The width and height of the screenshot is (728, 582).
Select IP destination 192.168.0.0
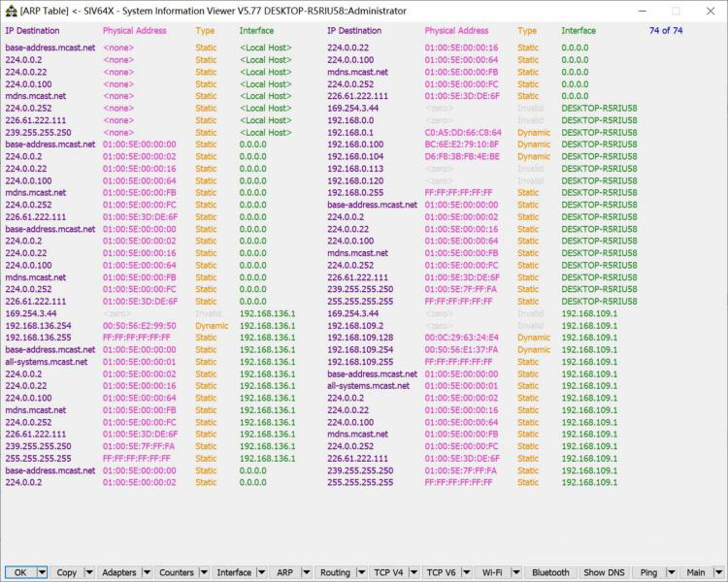pos(350,120)
